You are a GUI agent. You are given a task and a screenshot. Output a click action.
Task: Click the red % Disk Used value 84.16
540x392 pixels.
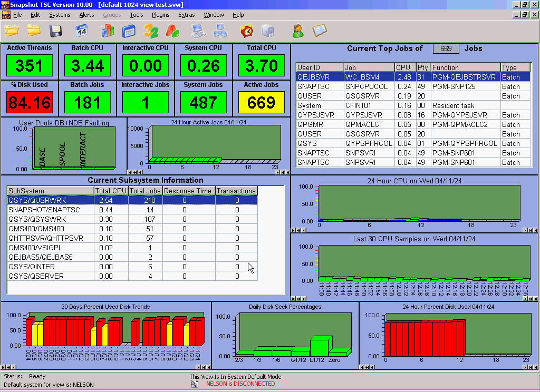tap(30, 102)
